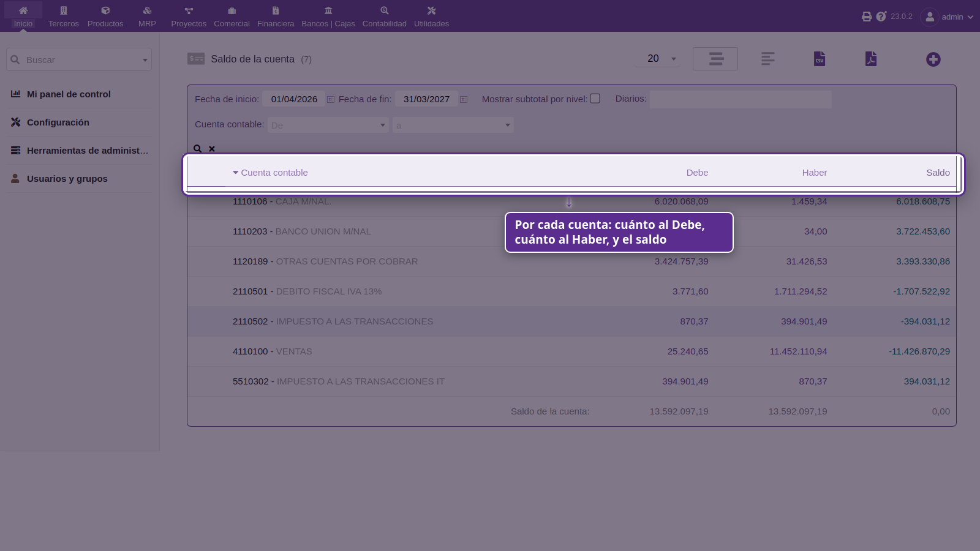Click the Haber column header
The width and height of the screenshot is (980, 551).
(x=815, y=173)
